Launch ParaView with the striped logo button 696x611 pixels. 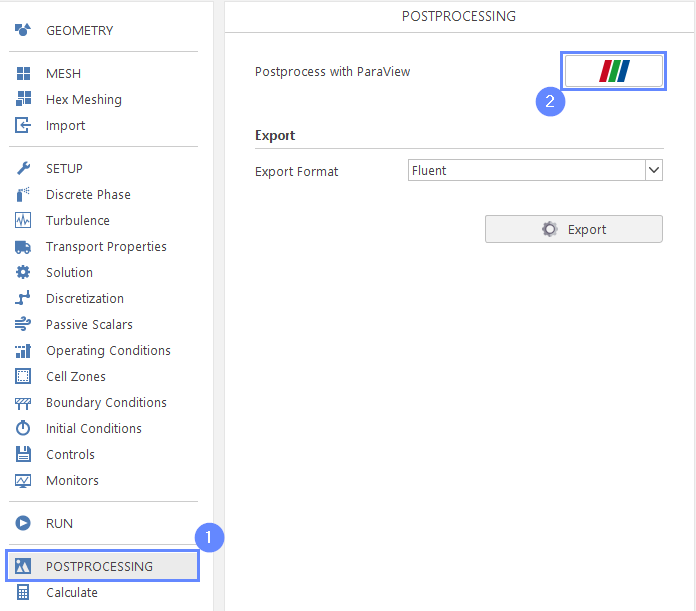point(613,71)
